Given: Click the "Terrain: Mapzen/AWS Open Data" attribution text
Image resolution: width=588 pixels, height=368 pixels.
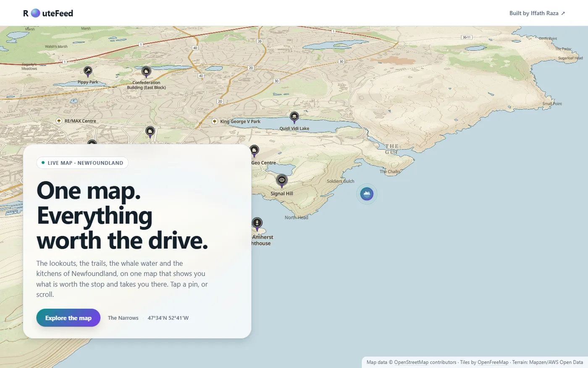Looking at the screenshot, I should pyautogui.click(x=548, y=362).
